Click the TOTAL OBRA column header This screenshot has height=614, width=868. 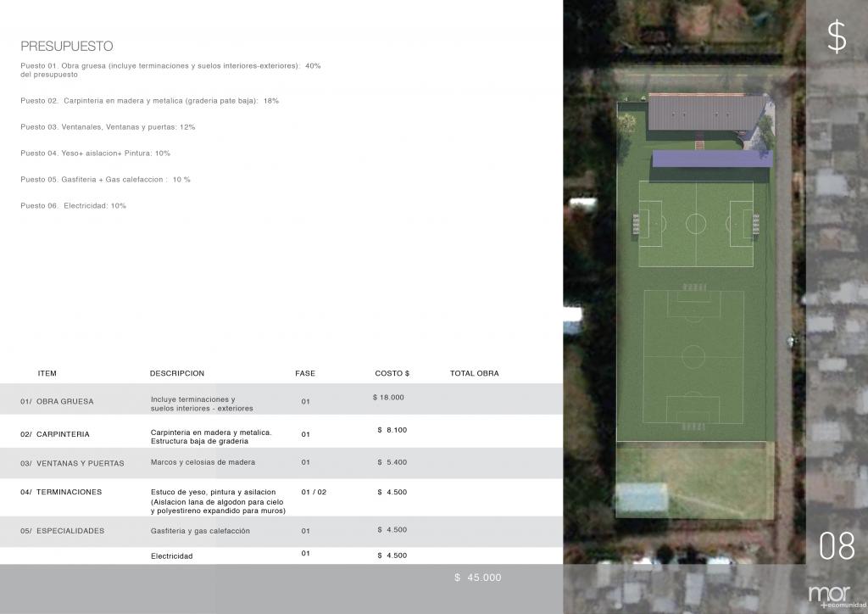coord(474,373)
